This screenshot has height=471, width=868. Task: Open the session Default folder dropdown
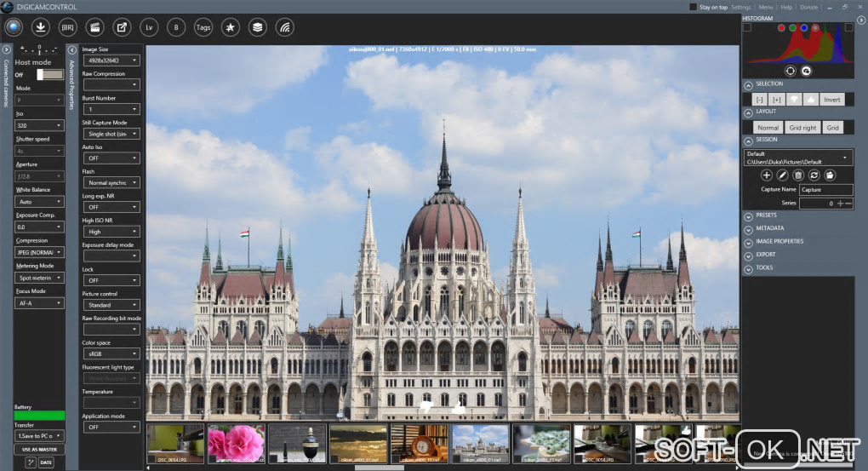tap(797, 158)
